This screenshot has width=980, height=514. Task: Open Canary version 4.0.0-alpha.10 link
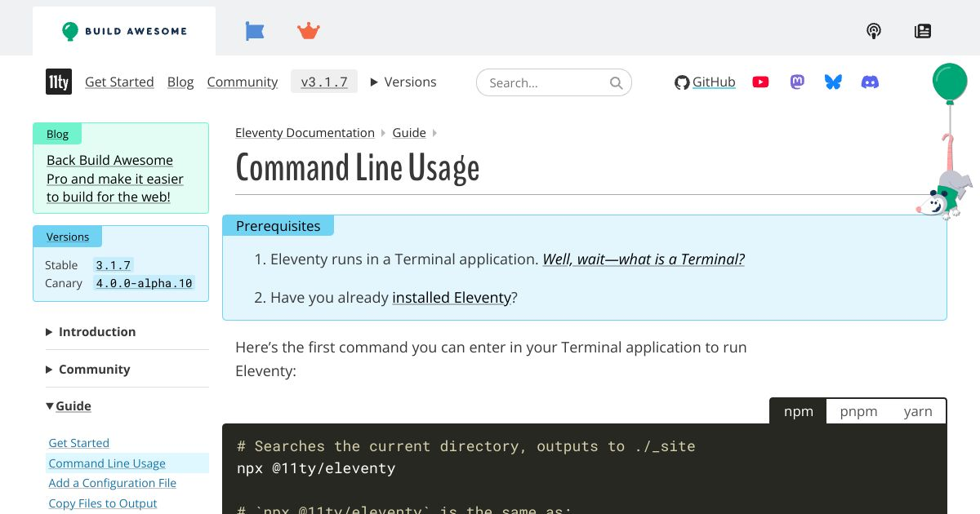click(144, 283)
